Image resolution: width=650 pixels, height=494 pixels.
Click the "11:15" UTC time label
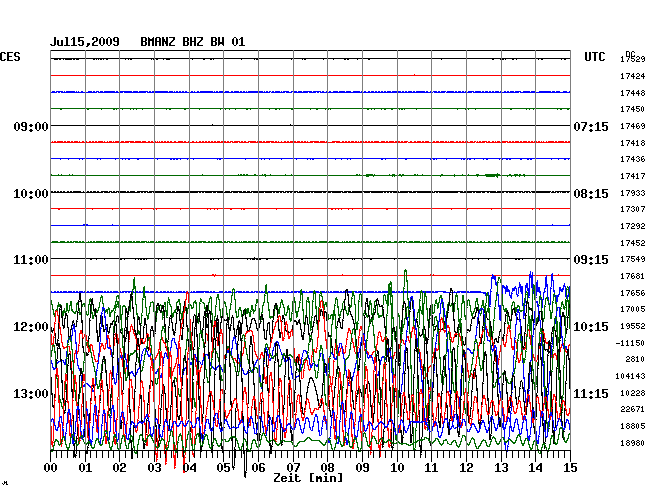[591, 393]
